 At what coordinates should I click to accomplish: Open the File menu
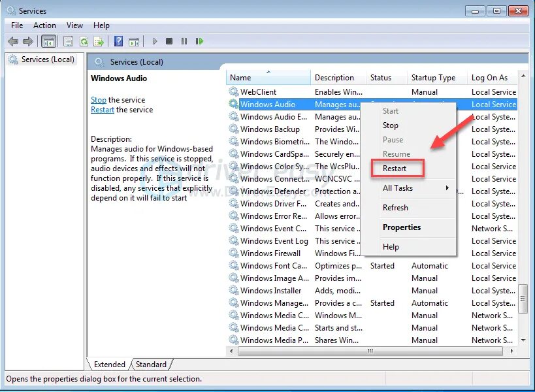[x=17, y=25]
